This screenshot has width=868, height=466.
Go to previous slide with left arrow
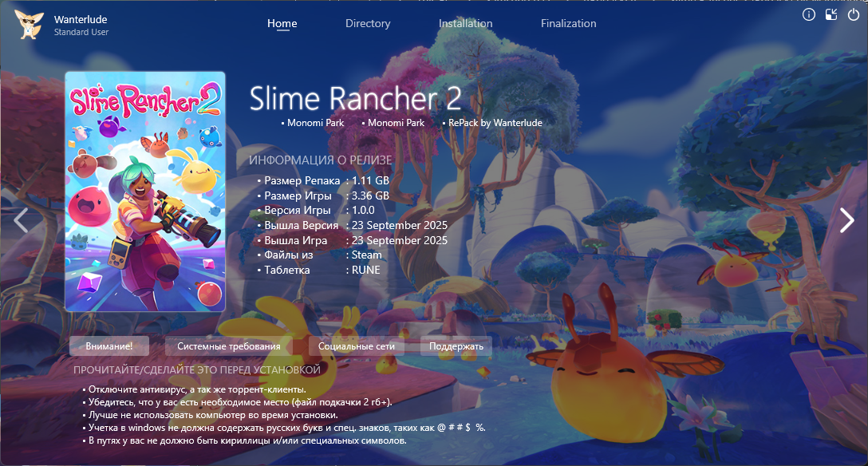[21, 220]
